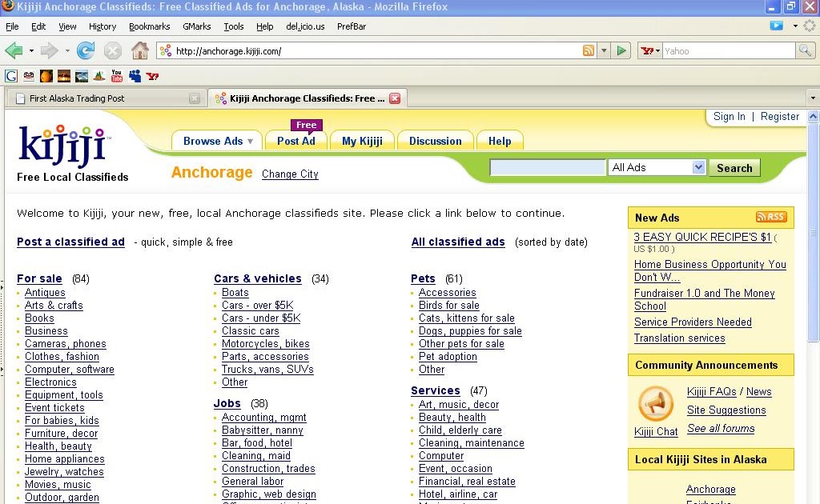Open the sunset picture bookmark icon
This screenshot has width=820, height=504.
point(64,76)
